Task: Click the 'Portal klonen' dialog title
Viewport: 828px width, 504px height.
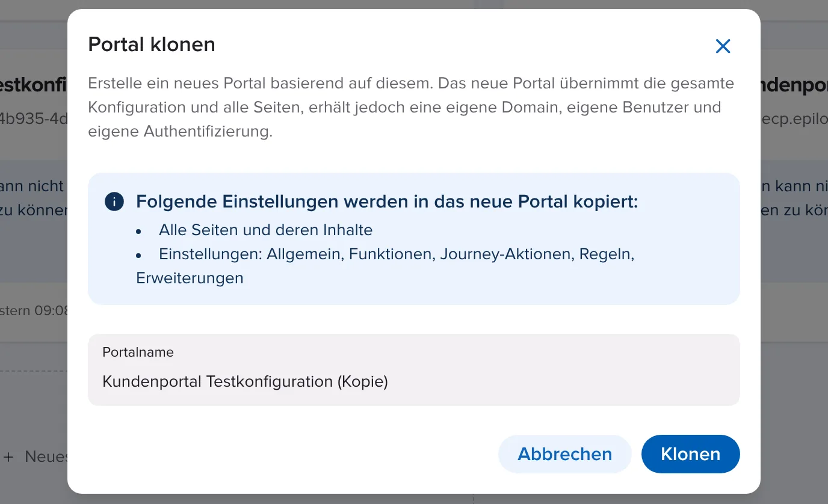Action: [x=152, y=45]
